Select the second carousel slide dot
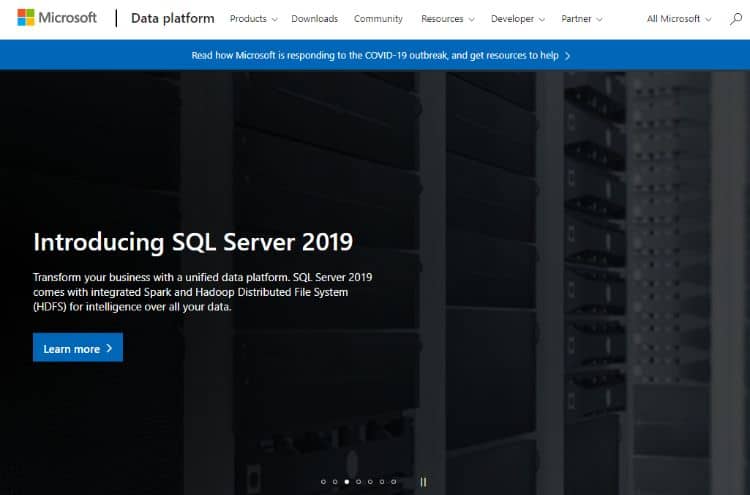Screen dimensions: 750x495 coord(335,482)
